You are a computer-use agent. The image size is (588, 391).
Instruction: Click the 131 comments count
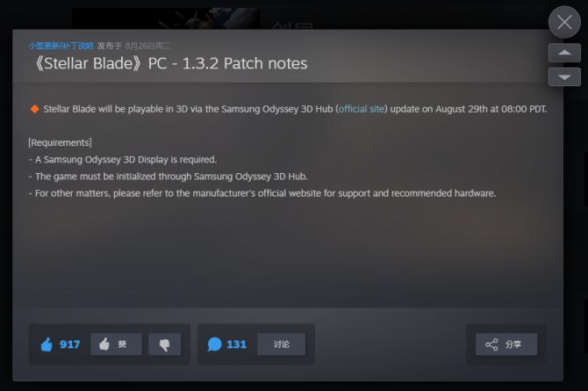pos(236,344)
